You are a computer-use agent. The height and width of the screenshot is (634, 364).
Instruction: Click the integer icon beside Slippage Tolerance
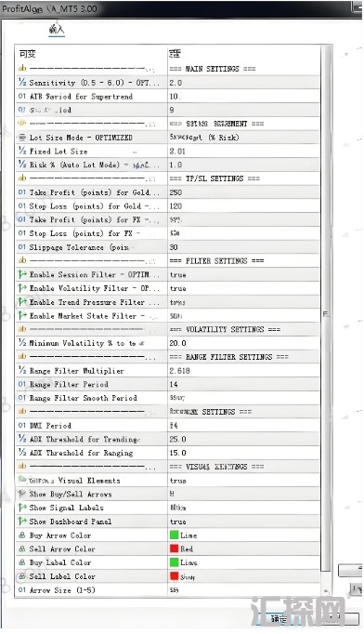coord(22,247)
